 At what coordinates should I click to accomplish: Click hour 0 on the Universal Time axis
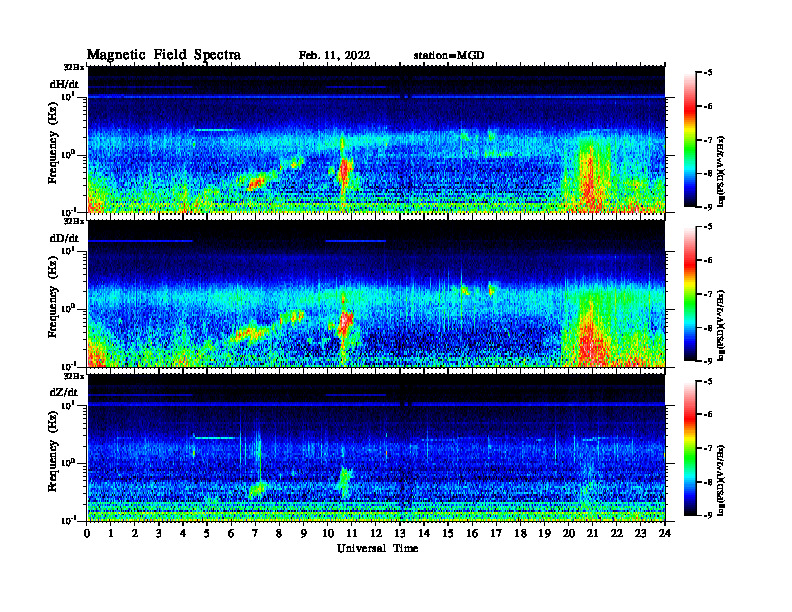(x=87, y=533)
